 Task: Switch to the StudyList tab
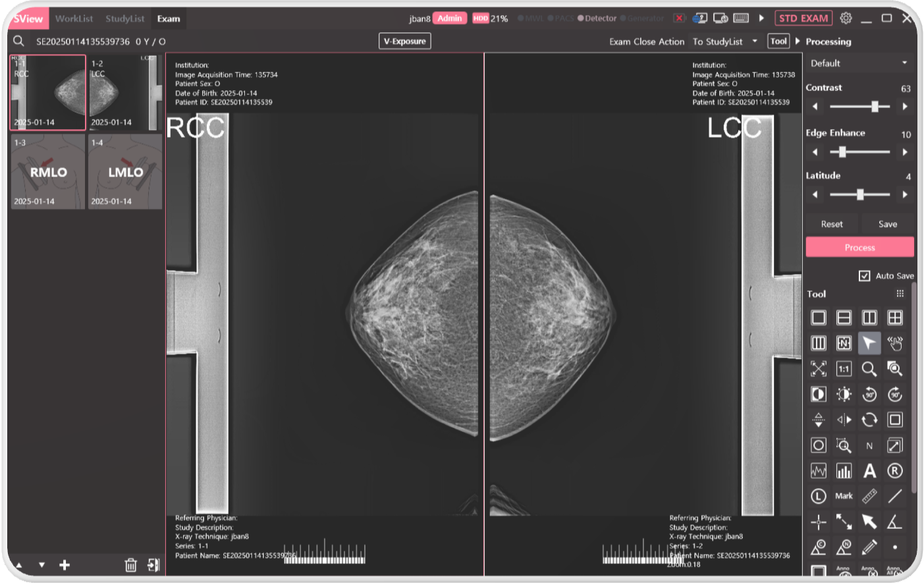click(x=124, y=18)
